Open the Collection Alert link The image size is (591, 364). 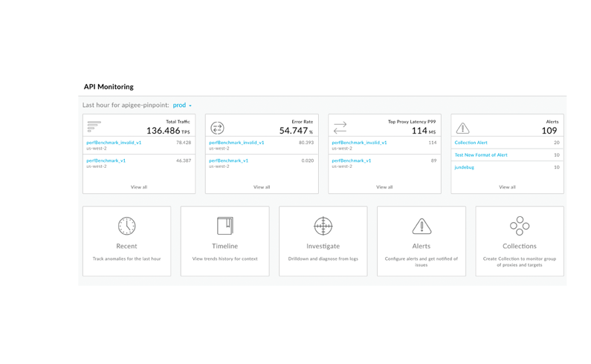[x=471, y=143]
